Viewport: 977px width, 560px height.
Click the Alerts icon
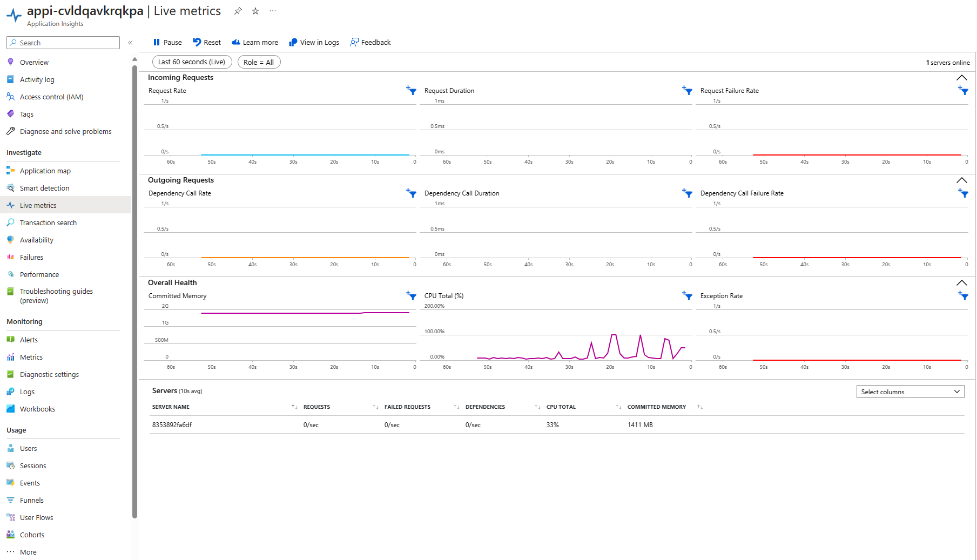(x=10, y=340)
